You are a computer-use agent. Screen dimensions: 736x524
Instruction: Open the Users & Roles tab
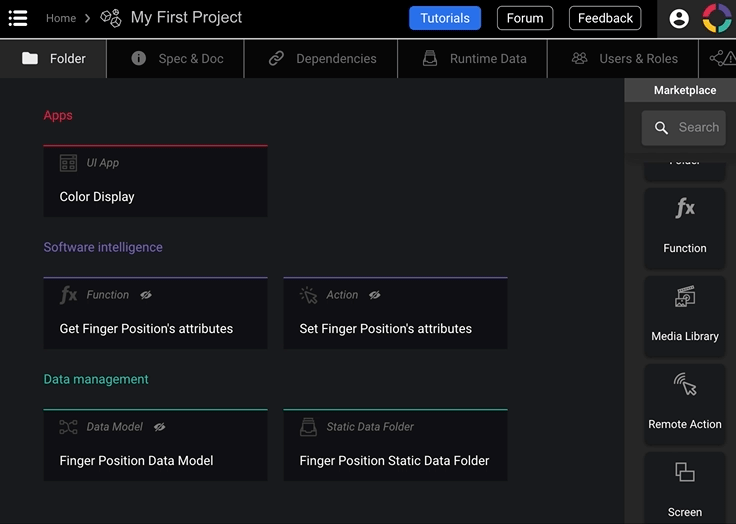tap(623, 59)
